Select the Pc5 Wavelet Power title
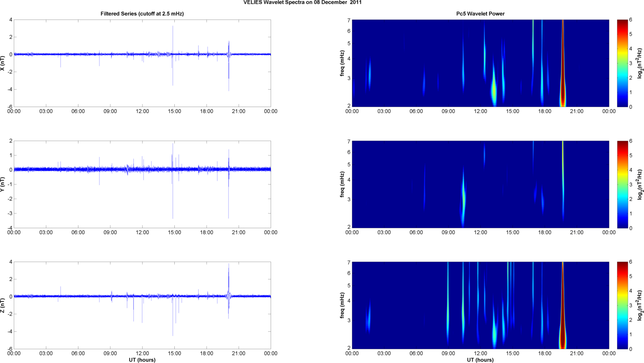The height and width of the screenshot is (363, 644). pos(480,14)
